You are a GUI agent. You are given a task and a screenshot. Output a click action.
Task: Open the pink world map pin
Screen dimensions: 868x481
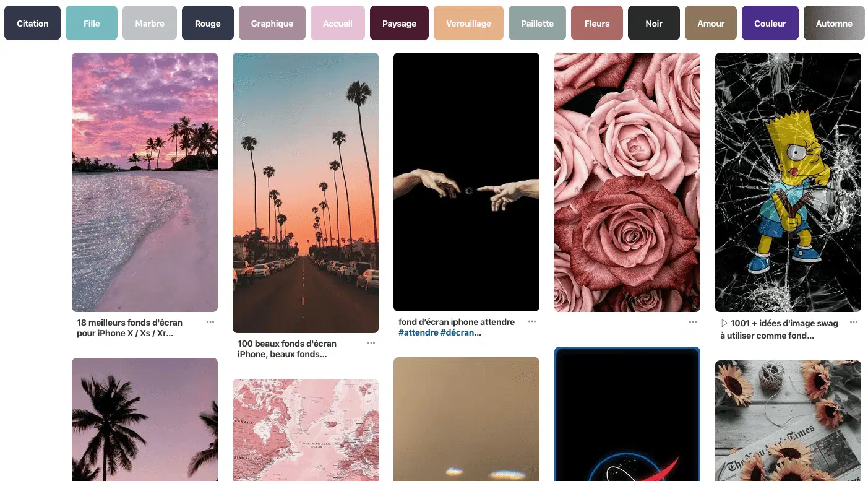tap(306, 430)
